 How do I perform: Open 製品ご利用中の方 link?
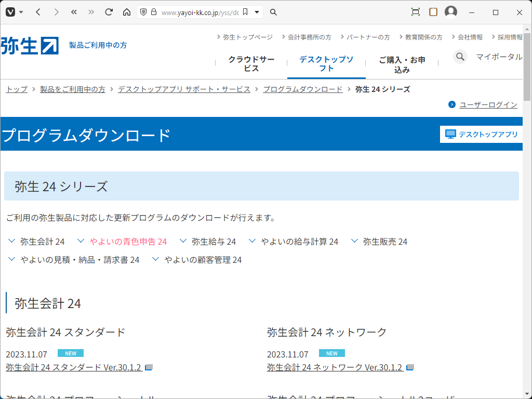coord(98,45)
